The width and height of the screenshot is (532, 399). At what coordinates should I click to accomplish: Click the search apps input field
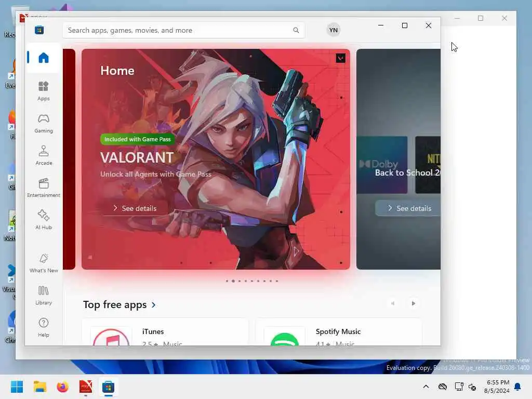click(183, 30)
